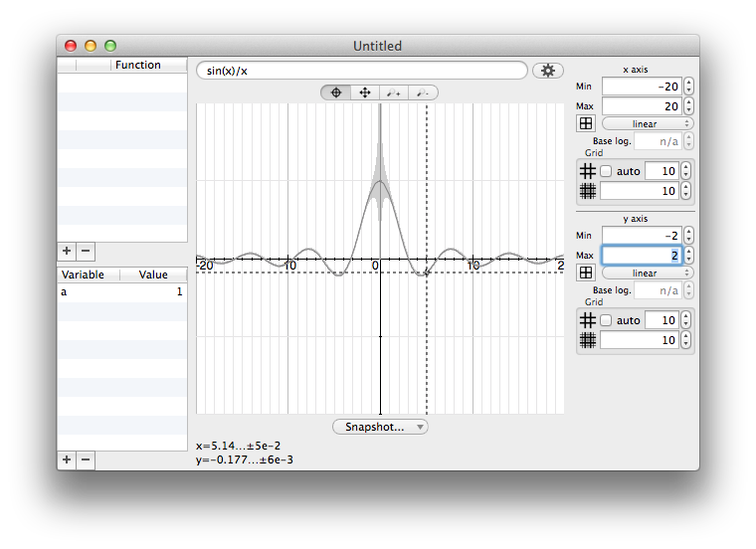Step y axis minor grid count
Viewport: 756px width, 549px height.
[685, 341]
